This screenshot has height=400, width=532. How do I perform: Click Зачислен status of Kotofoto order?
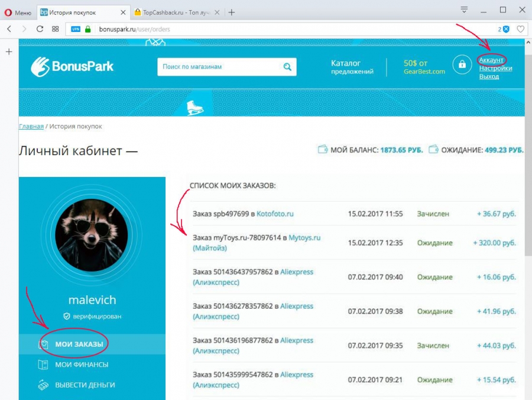coord(433,214)
